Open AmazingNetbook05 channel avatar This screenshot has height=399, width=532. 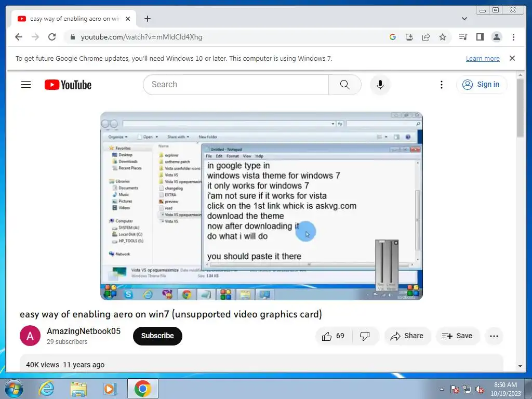point(30,336)
